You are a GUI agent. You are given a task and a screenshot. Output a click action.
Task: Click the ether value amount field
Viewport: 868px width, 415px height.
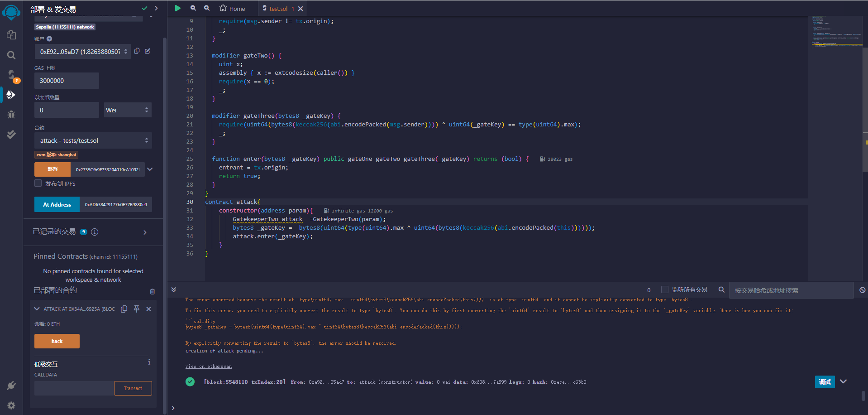(x=67, y=110)
